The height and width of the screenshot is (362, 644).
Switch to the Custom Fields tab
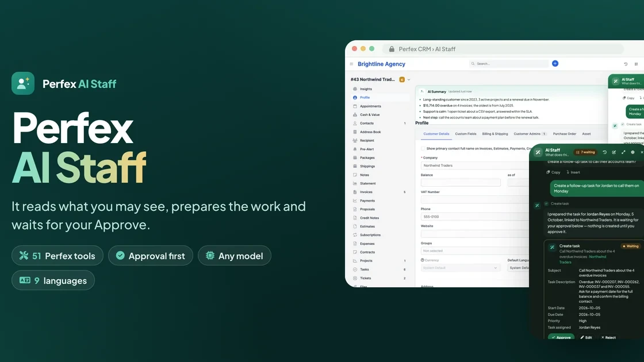click(466, 134)
